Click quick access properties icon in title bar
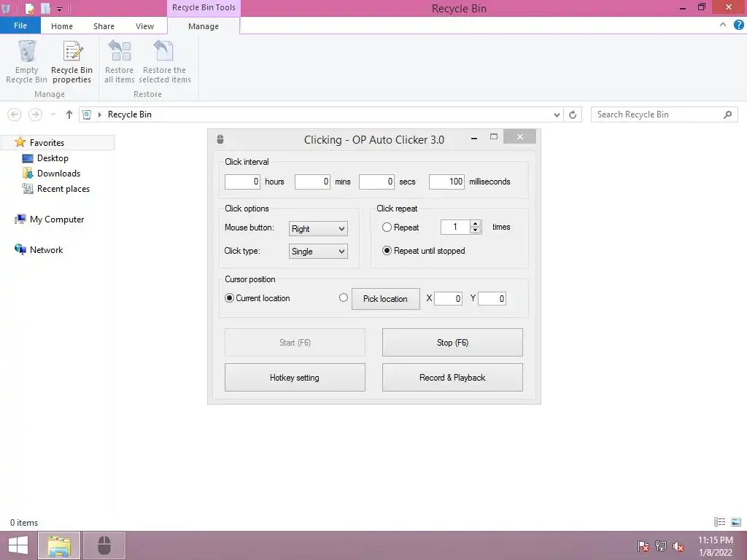The width and height of the screenshot is (747, 560). [x=29, y=8]
